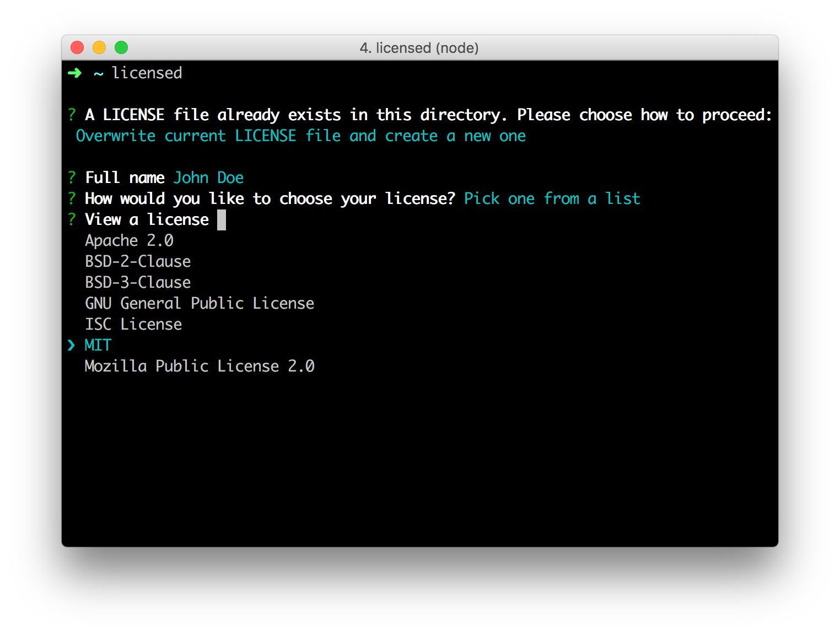840x635 pixels.
Task: Click the yellow minimize traffic light
Action: coord(99,47)
